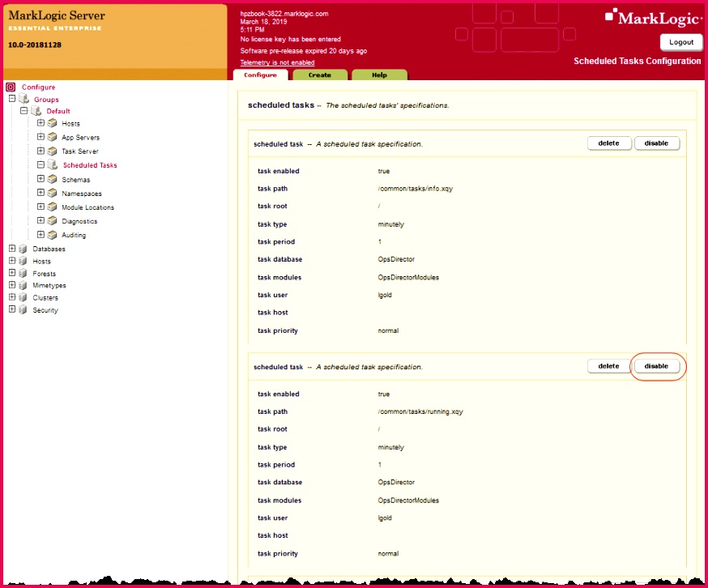Collapse the Scheduled Tasks node
Viewport: 708px width, 588px height.
coord(41,164)
